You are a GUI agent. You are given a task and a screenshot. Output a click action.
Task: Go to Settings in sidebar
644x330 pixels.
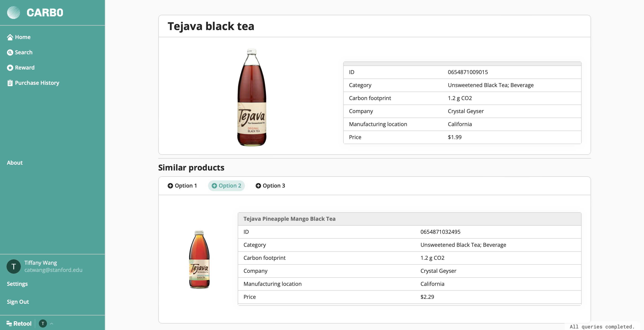coord(17,284)
